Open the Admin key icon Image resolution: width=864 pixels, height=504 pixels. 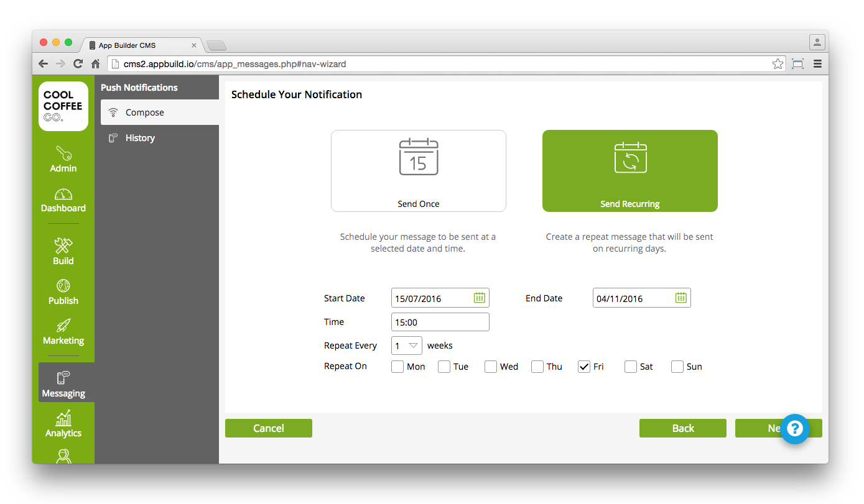tap(63, 153)
